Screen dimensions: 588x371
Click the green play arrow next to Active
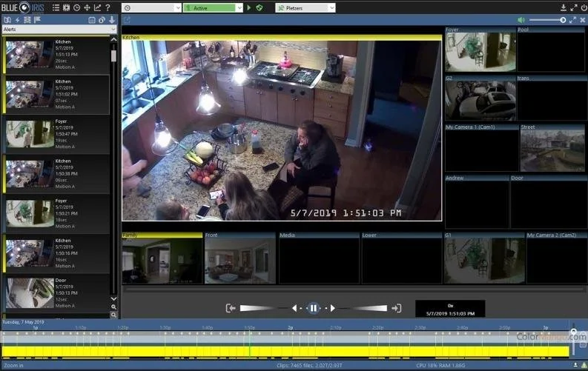pos(249,8)
